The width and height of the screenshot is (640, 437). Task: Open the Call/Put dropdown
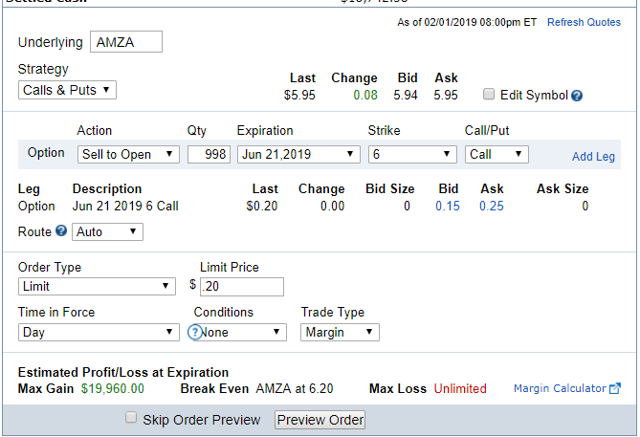point(497,155)
